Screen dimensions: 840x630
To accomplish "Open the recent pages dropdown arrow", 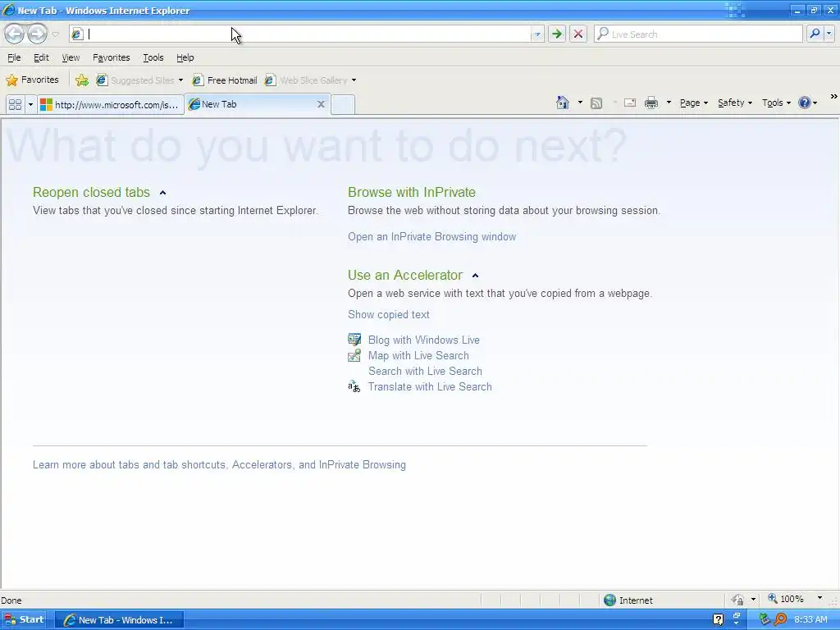I will (x=55, y=34).
